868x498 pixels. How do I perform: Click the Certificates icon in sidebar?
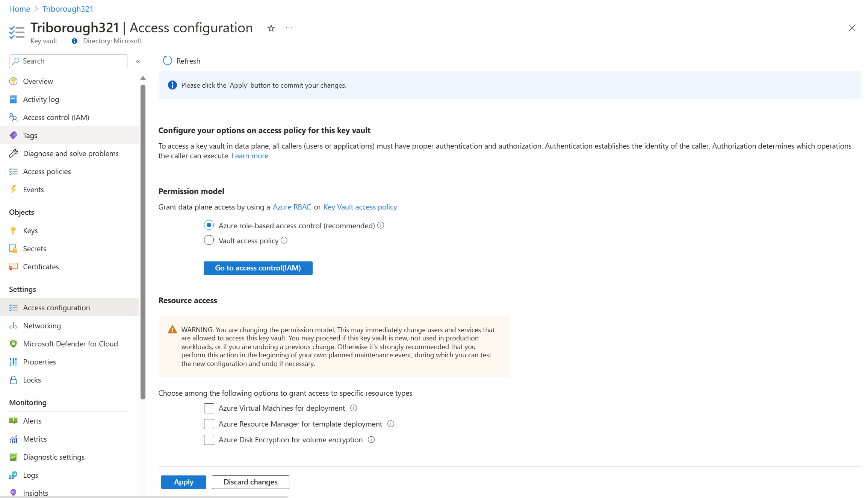(x=14, y=266)
